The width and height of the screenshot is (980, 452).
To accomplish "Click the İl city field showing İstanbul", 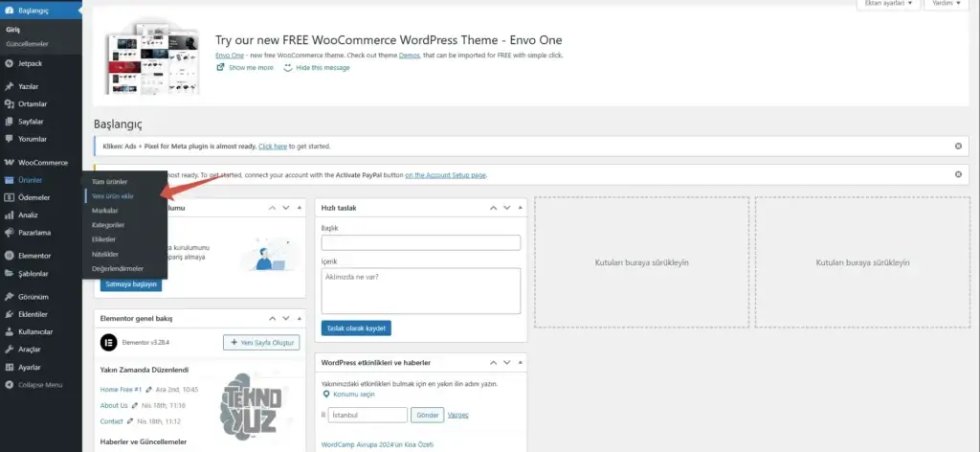I will pos(367,415).
